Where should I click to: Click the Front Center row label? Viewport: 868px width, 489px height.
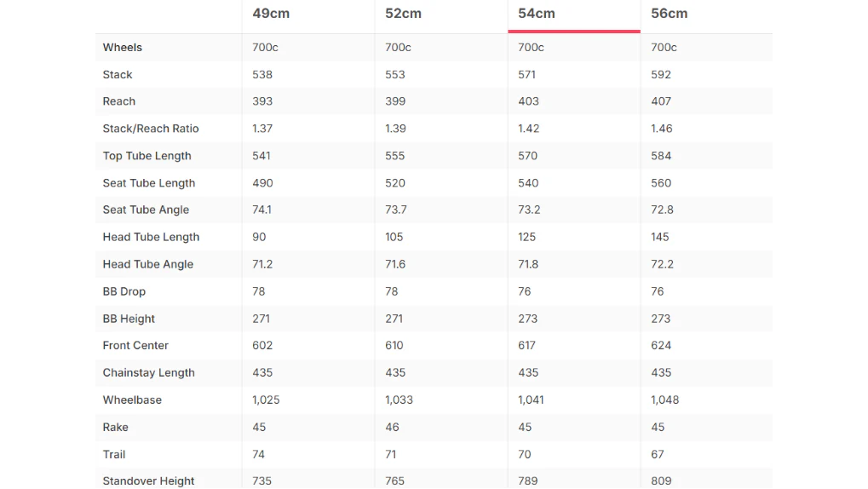click(x=135, y=346)
